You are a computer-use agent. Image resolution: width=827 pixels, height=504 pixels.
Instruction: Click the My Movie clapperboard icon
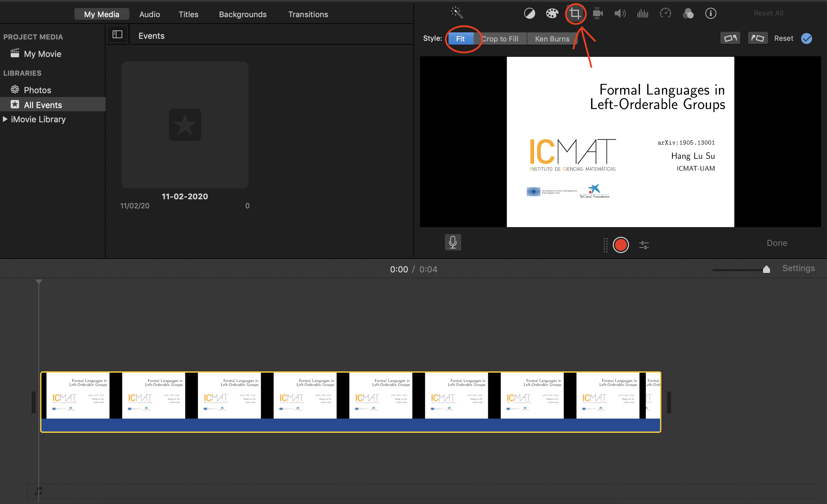click(15, 53)
